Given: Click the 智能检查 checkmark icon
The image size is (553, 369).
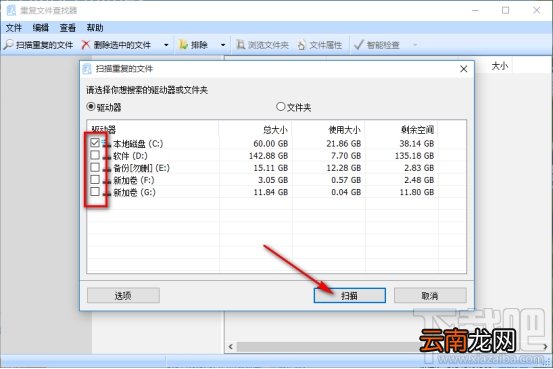Looking at the screenshot, I should coord(358,45).
